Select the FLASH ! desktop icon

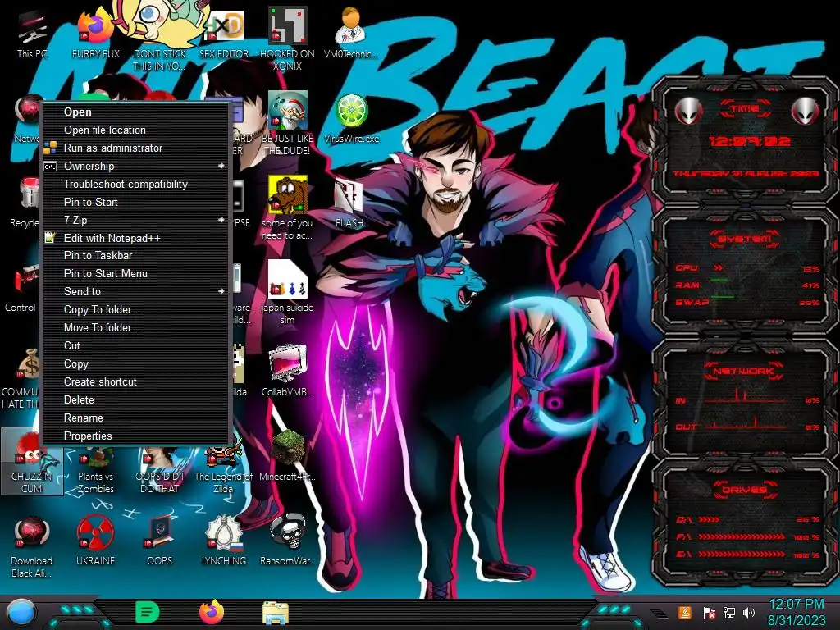(351, 203)
